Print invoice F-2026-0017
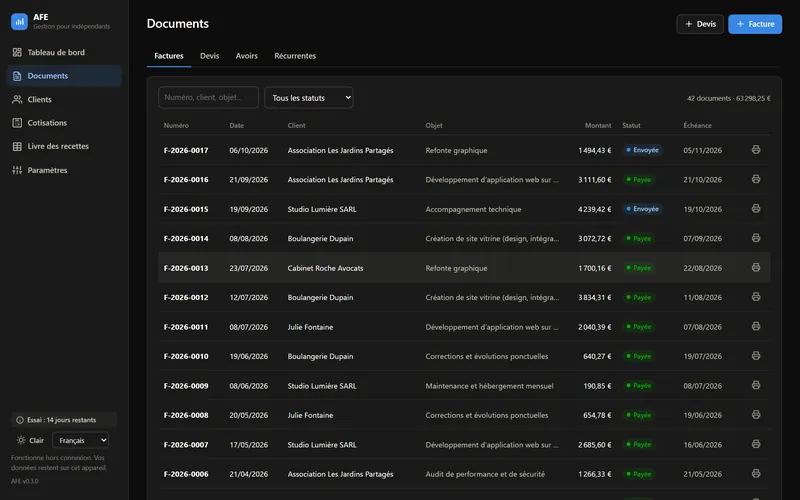 [756, 149]
